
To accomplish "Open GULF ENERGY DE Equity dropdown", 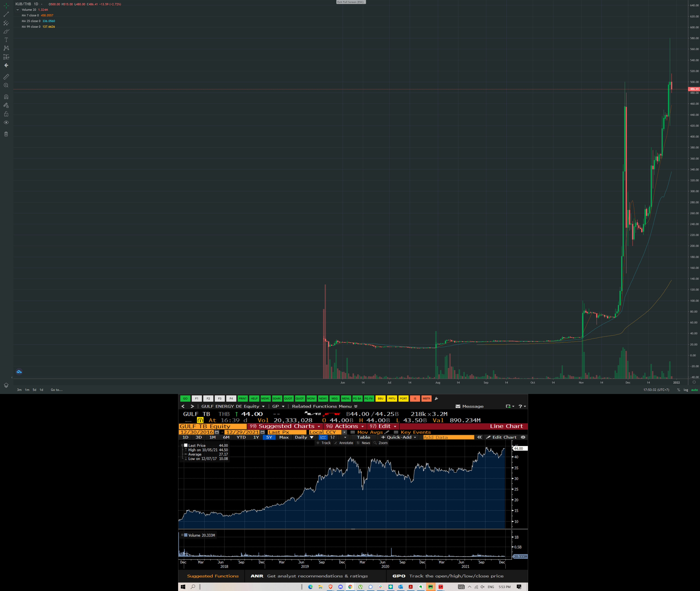I will click(233, 406).
